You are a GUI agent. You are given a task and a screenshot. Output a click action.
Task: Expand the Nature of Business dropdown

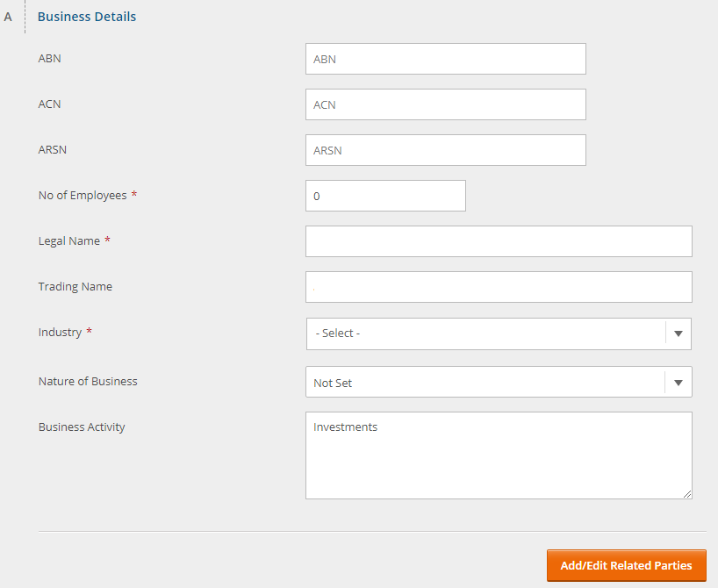coord(499,382)
